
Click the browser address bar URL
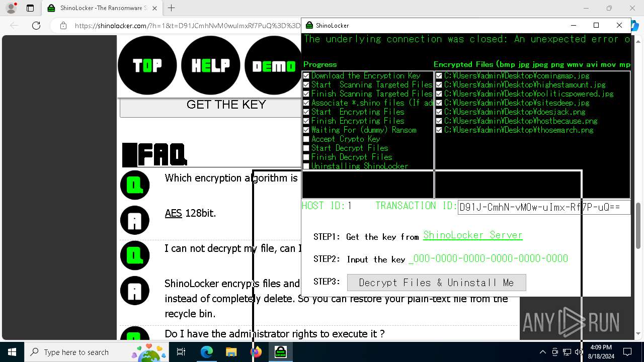(x=187, y=26)
